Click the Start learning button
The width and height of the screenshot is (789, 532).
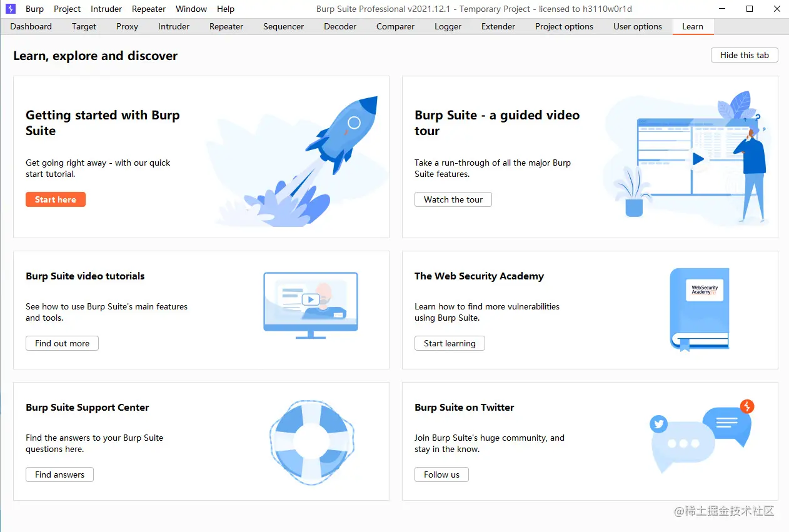click(x=450, y=343)
